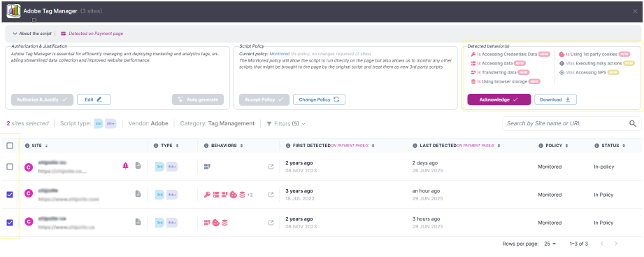
Task: Click the Adobe Tag Manager app logo
Action: [13, 11]
